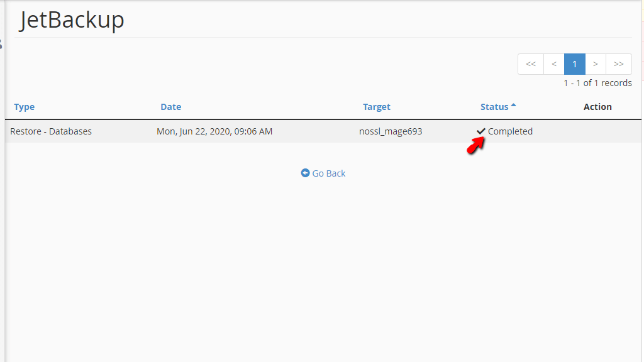Click the Action column header
The image size is (644, 362).
click(597, 107)
